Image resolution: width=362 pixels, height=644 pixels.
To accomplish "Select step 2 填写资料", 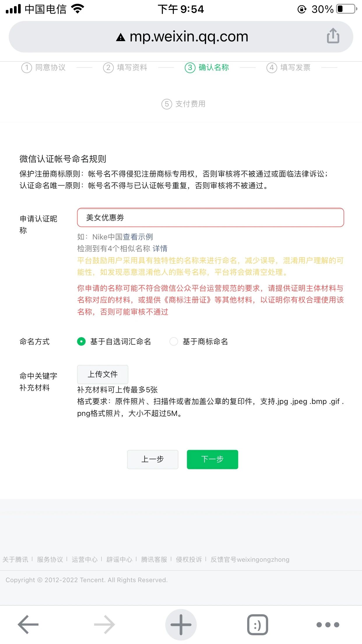I will tap(125, 68).
